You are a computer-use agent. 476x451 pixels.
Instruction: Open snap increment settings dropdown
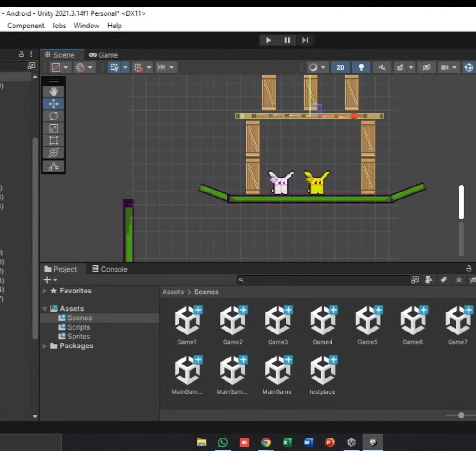[172, 67]
